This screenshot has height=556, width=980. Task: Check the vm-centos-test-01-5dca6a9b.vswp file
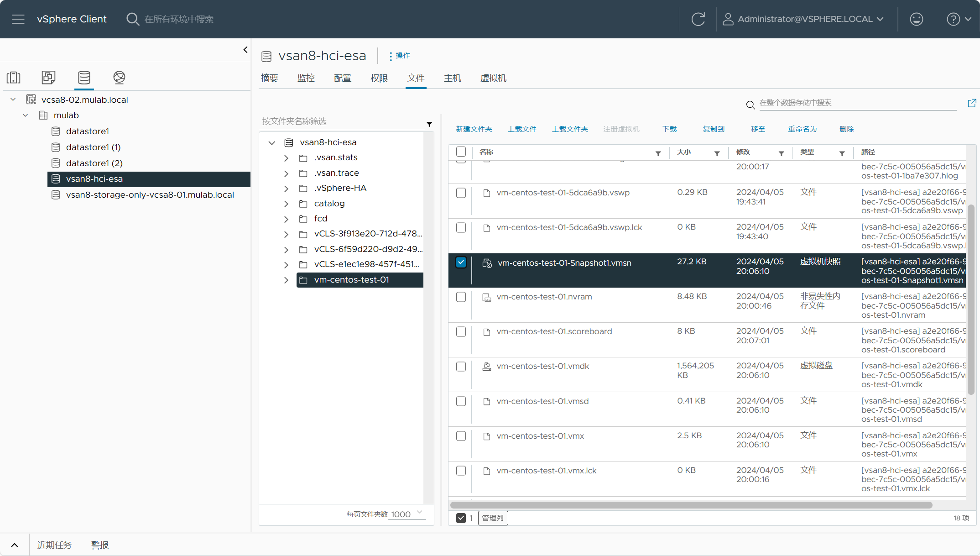461,193
